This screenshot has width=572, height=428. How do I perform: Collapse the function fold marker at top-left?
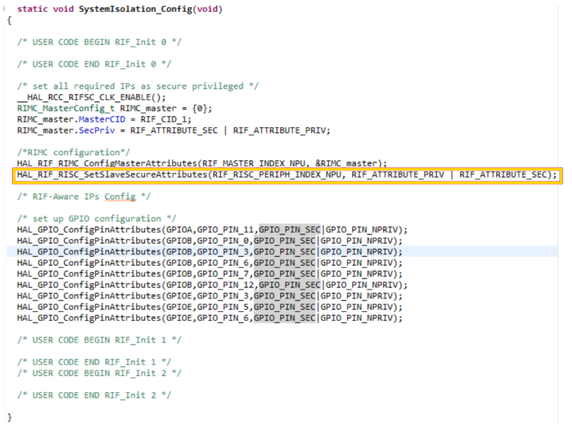click(x=4, y=9)
